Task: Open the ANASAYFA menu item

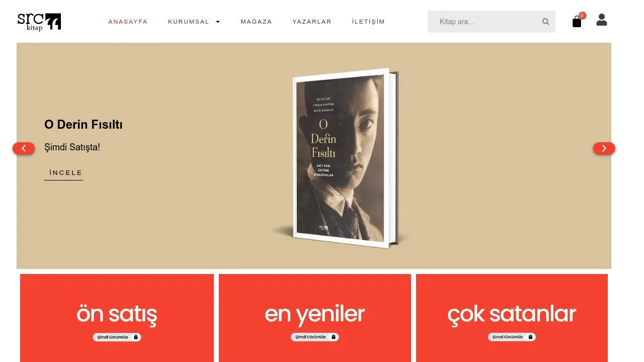Action: tap(128, 22)
